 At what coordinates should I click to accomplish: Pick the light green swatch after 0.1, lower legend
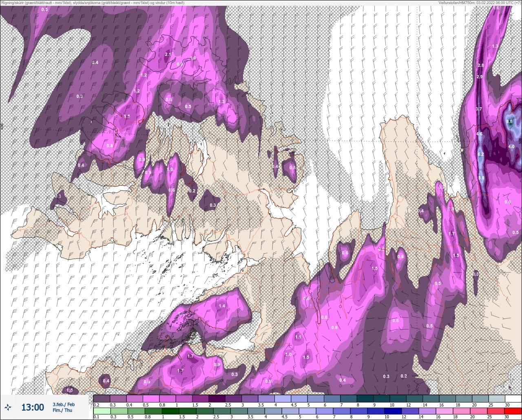point(102,411)
